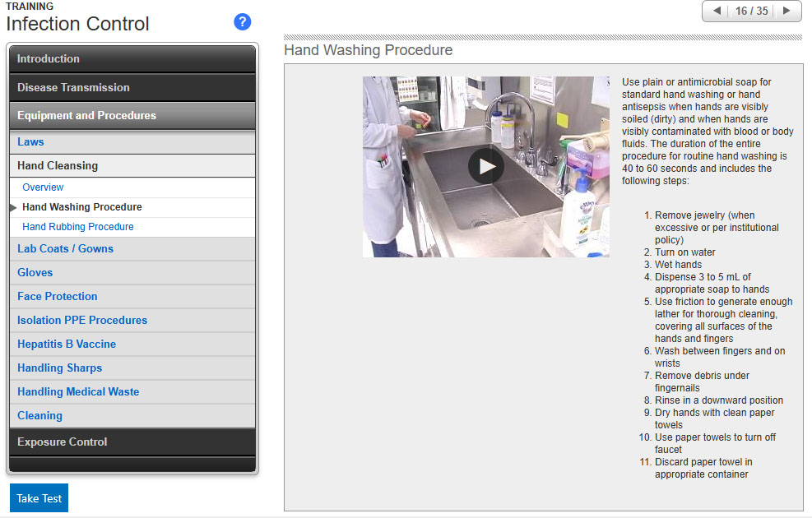Play the hand washing video
This screenshot has height=518, width=812.
485,167
